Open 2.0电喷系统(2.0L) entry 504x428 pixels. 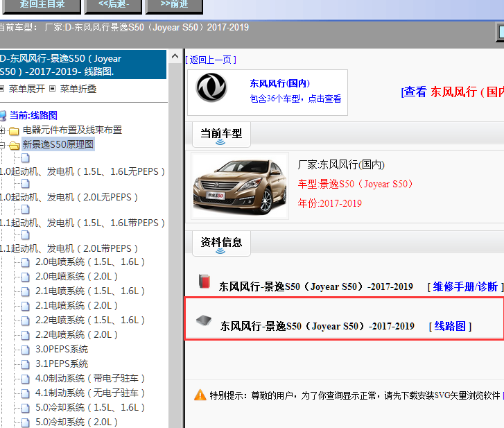point(76,277)
